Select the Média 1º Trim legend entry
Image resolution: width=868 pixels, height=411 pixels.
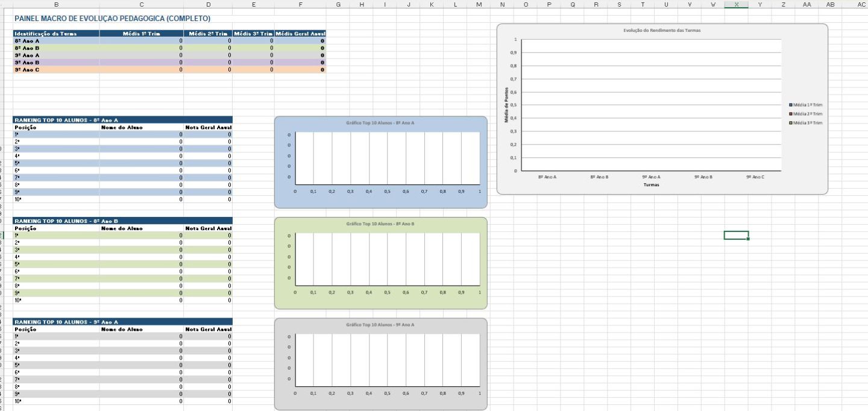[805, 105]
